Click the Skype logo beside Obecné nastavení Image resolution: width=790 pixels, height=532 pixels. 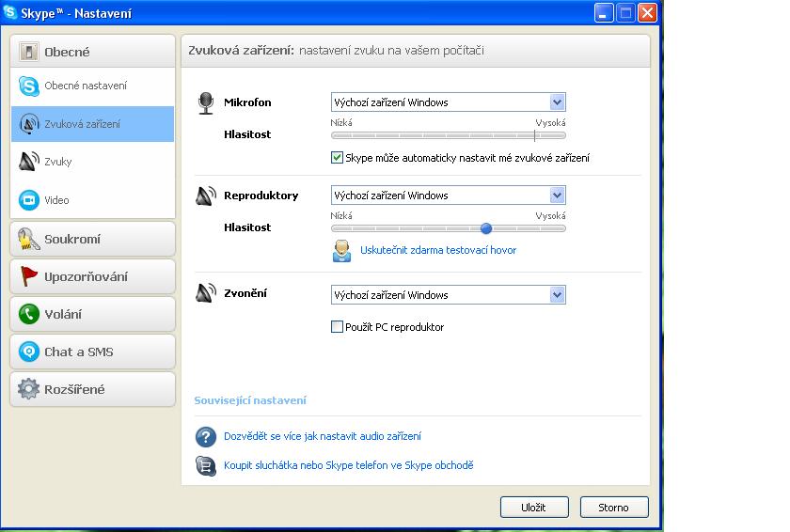(x=29, y=86)
